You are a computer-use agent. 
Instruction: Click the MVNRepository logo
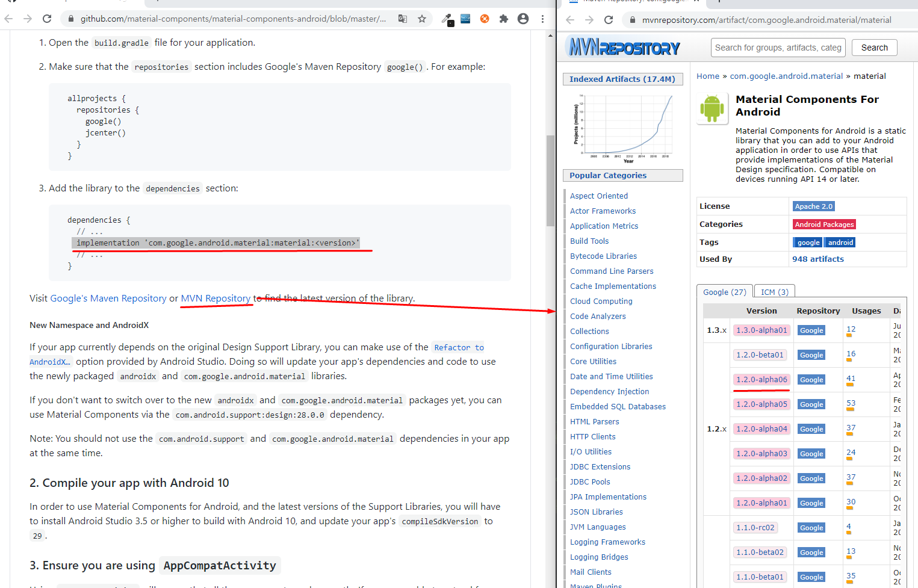624,46
